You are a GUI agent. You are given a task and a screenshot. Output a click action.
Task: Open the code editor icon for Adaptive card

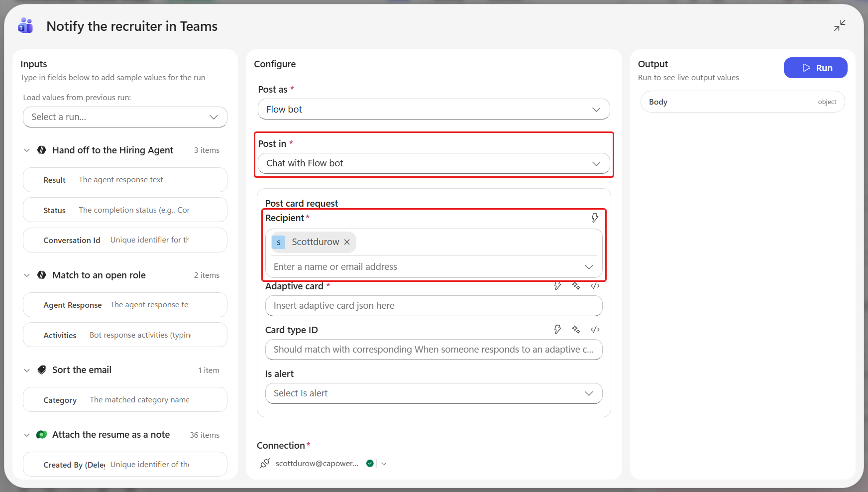595,286
